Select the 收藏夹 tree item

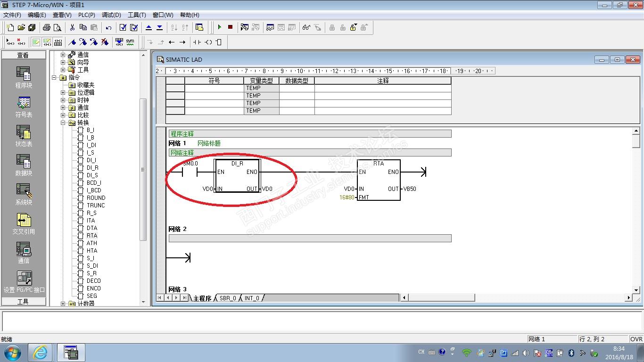click(x=86, y=85)
